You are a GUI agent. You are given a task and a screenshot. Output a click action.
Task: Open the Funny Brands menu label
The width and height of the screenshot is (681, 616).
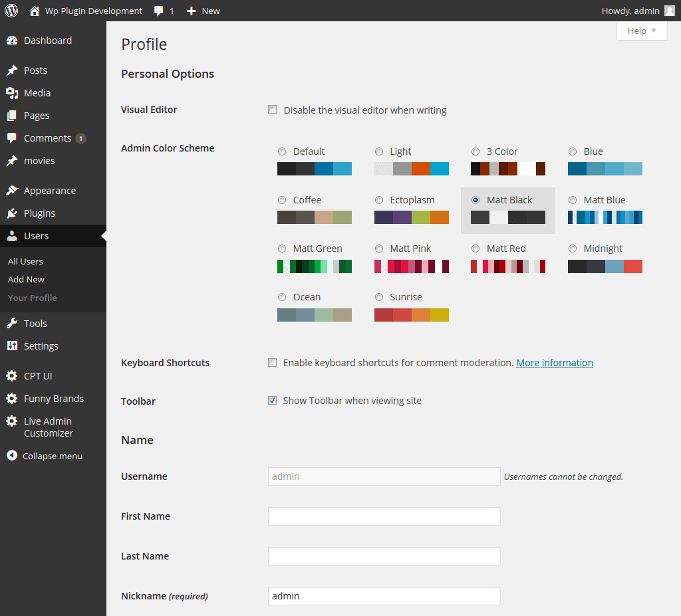[x=54, y=399]
